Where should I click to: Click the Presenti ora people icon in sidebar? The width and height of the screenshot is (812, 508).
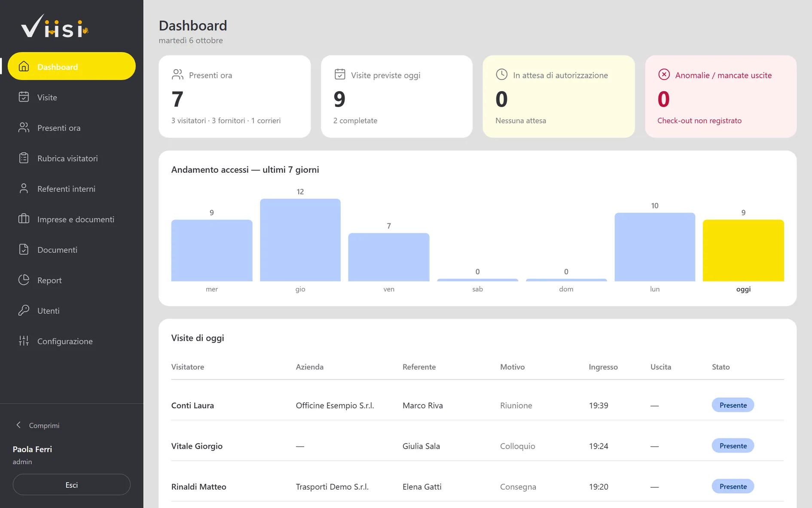point(24,127)
